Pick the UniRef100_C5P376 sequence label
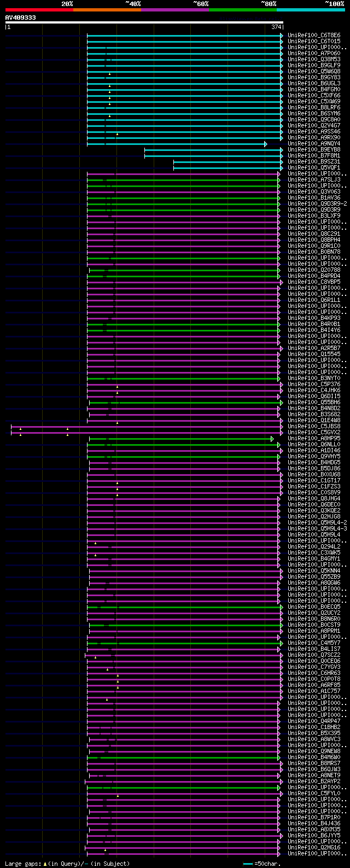 pos(314,385)
